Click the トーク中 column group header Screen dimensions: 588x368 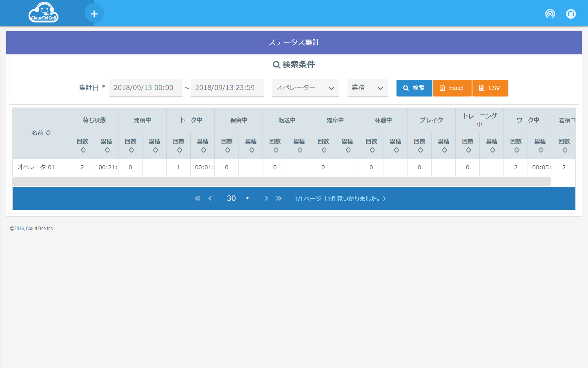click(191, 120)
